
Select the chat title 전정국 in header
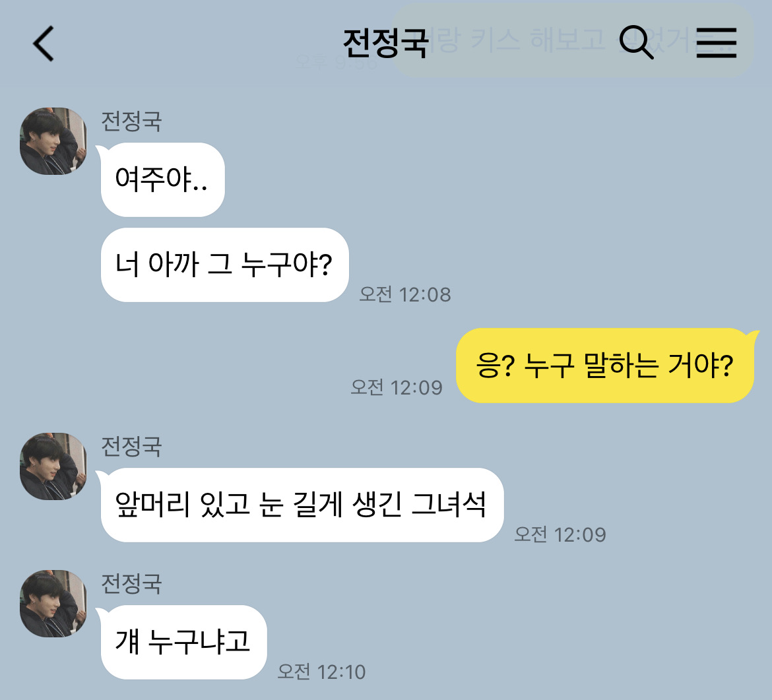coord(385,44)
